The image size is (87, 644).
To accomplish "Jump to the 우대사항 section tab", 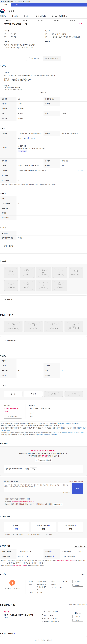I will [40, 21].
